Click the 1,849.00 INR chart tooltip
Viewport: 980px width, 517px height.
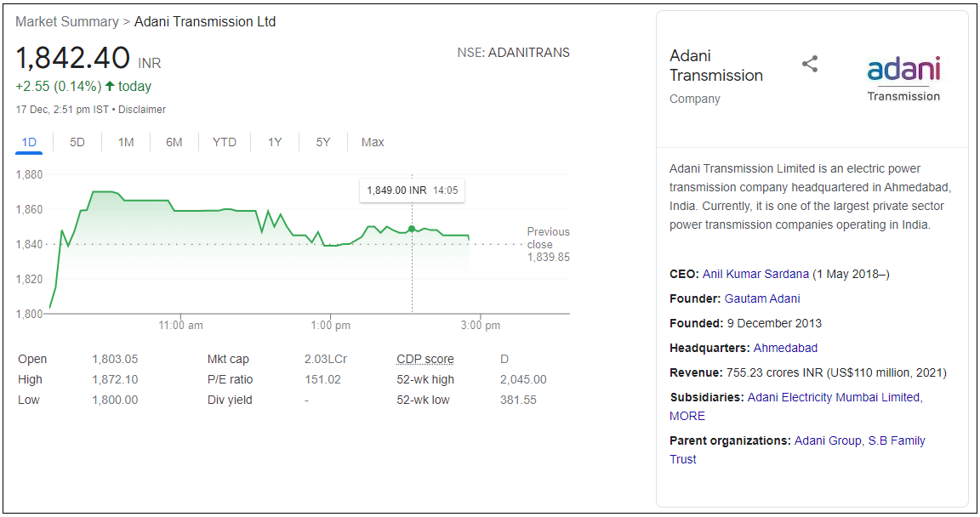coord(413,190)
